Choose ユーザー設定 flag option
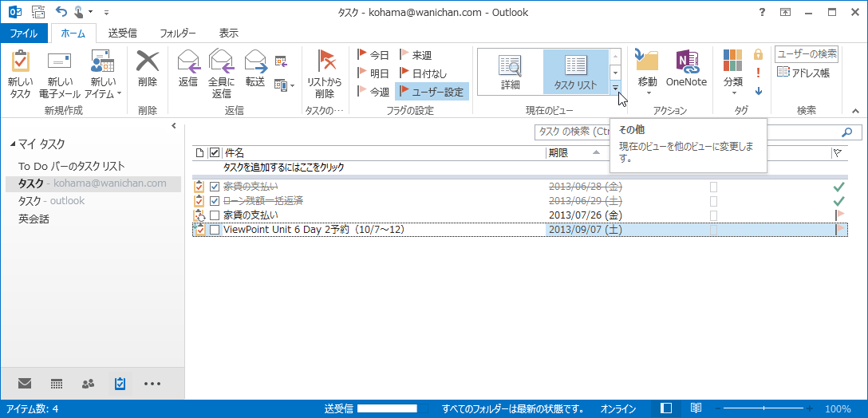Viewport: 868px width, 418px height. [x=432, y=92]
